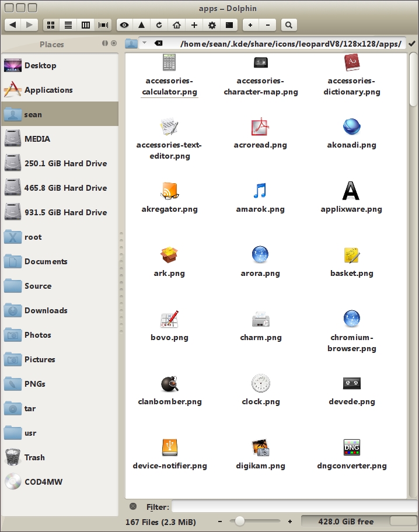
Task: Open the 465.8 GiB Hard Drive
Action: (x=60, y=188)
